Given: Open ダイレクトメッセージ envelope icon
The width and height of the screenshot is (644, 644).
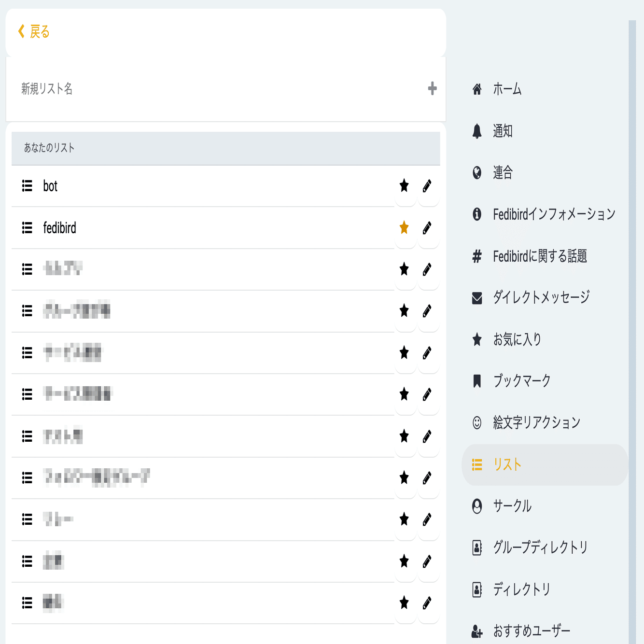Looking at the screenshot, I should click(x=477, y=298).
